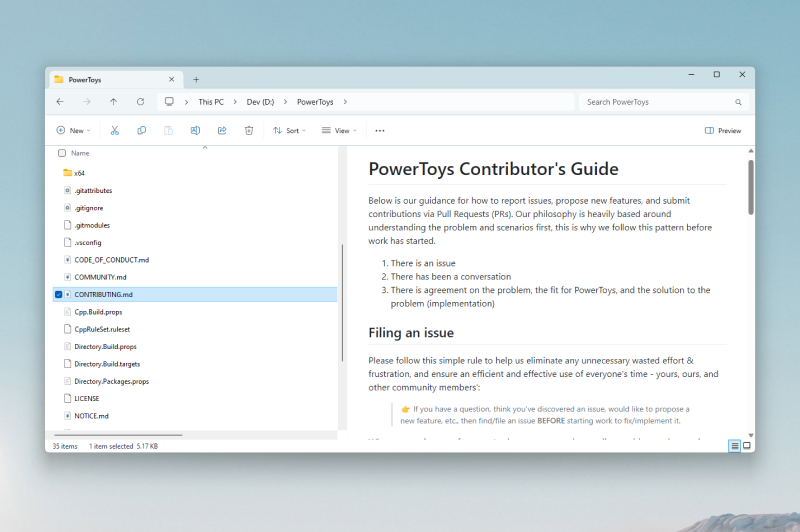The image size is (800, 532).
Task: Open the View dropdown menu
Action: pos(339,130)
